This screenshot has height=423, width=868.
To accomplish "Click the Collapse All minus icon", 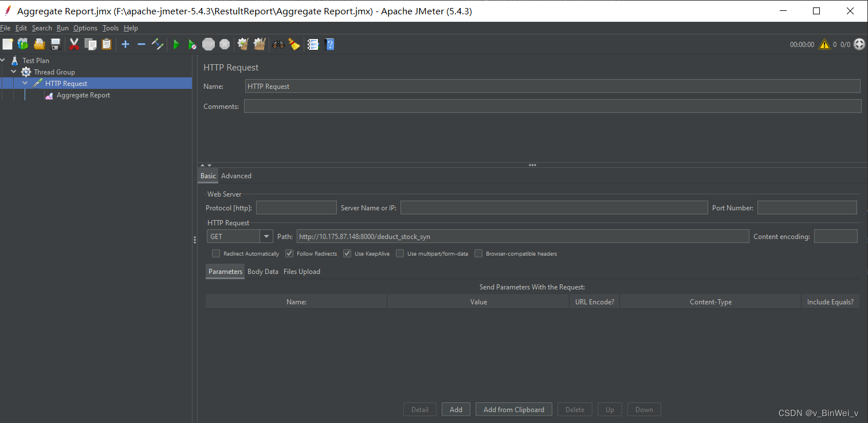I will [x=142, y=44].
